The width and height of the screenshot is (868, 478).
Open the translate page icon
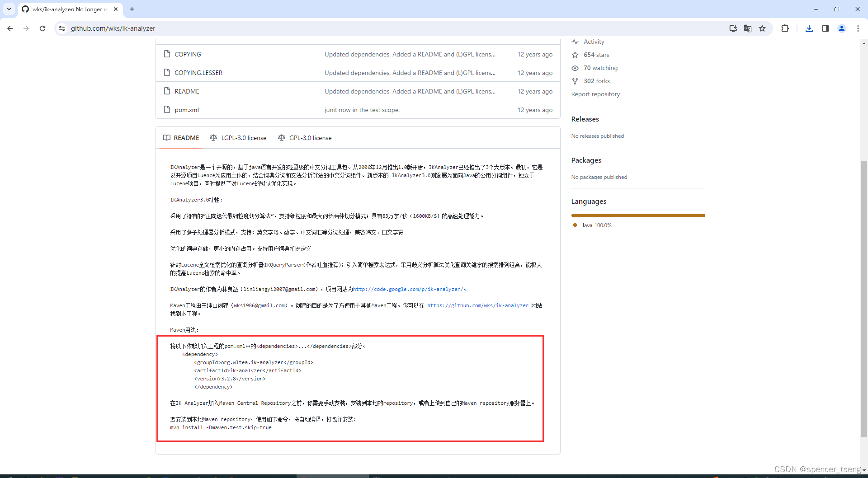747,28
